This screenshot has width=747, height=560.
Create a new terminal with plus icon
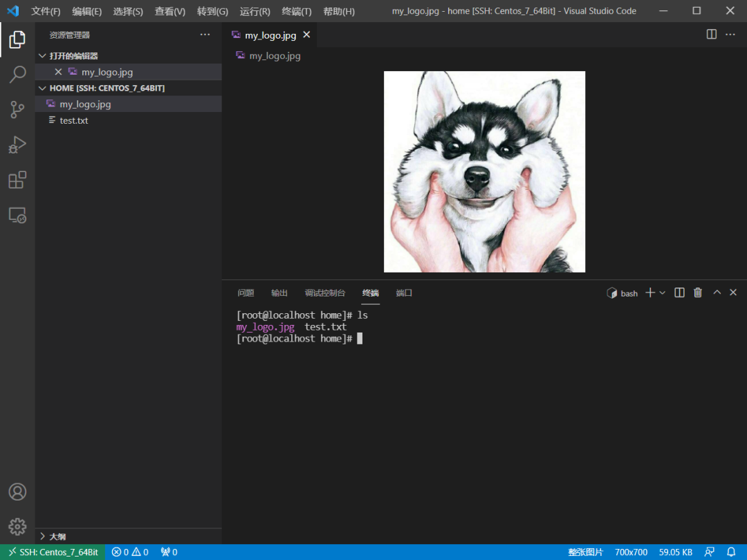[649, 293]
